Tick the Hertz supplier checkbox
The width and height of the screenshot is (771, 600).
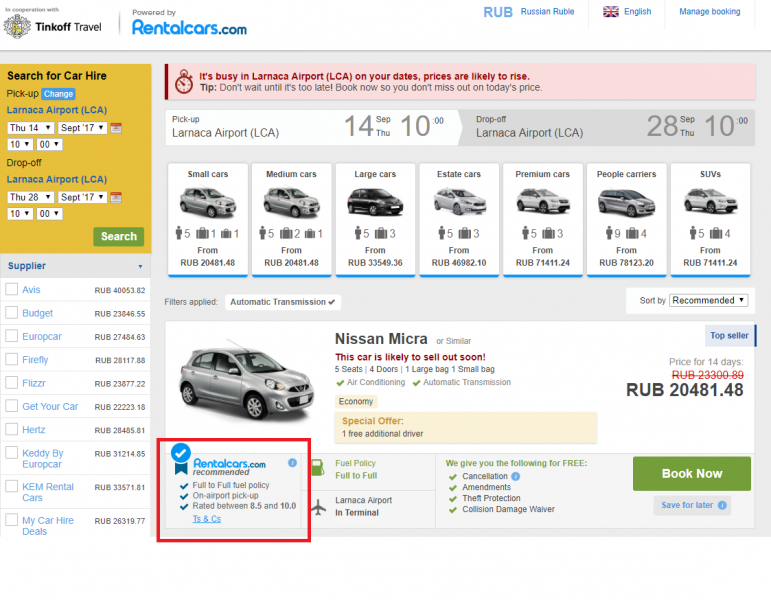(12, 429)
